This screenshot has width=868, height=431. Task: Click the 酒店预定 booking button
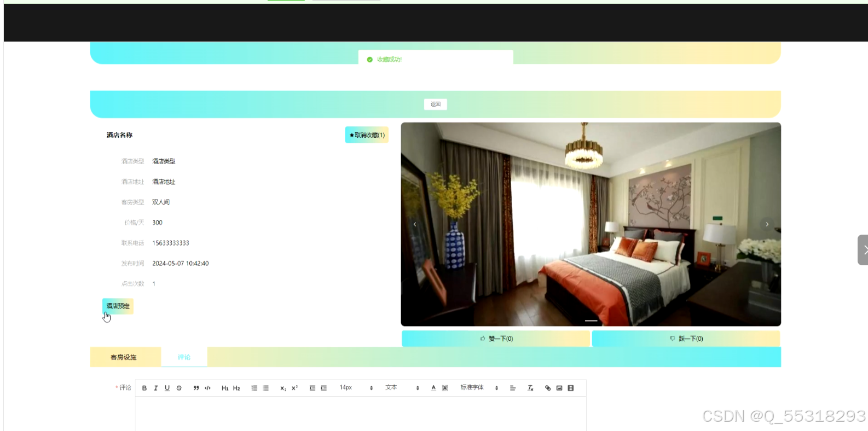118,306
